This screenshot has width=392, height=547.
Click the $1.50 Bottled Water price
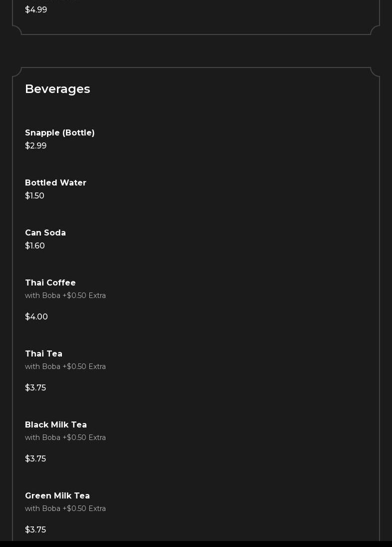point(35,196)
